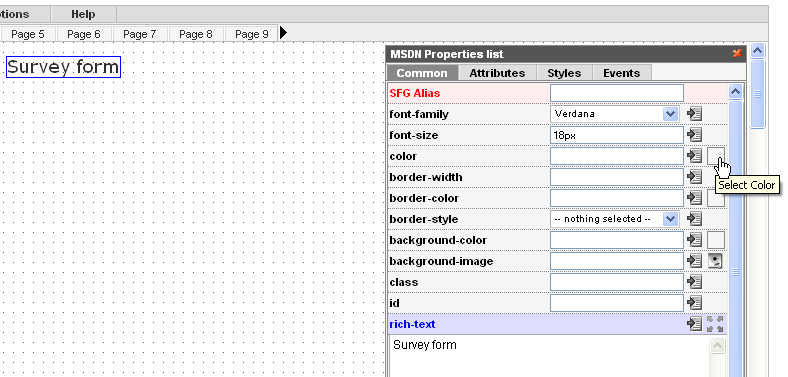Screen dimensions: 788x377
Task: Select the Survey form label on canvas
Action: (63, 67)
